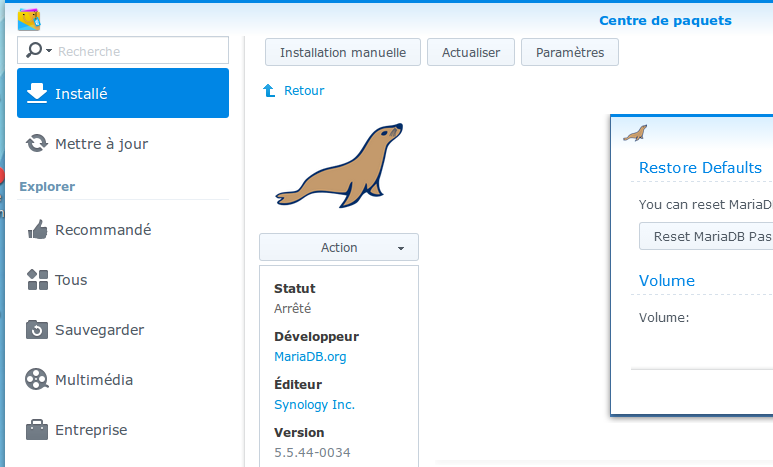Open the Tous category
The image size is (773, 467).
pyautogui.click(x=123, y=280)
